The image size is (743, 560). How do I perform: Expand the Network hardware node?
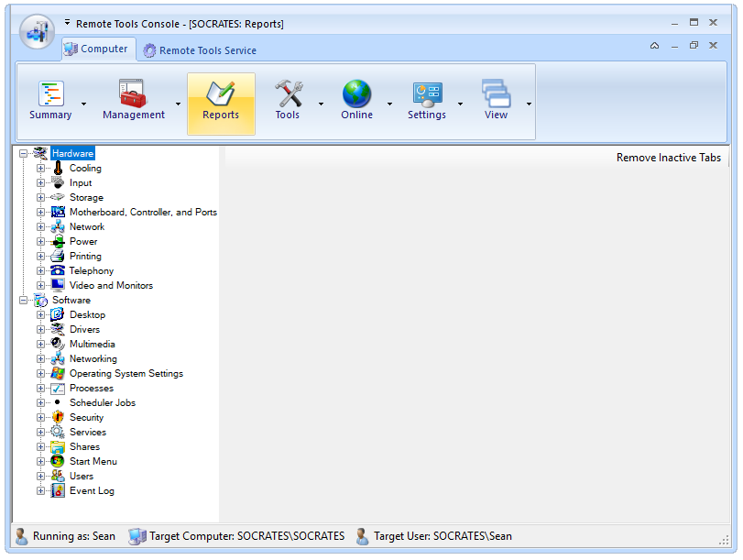click(x=40, y=226)
